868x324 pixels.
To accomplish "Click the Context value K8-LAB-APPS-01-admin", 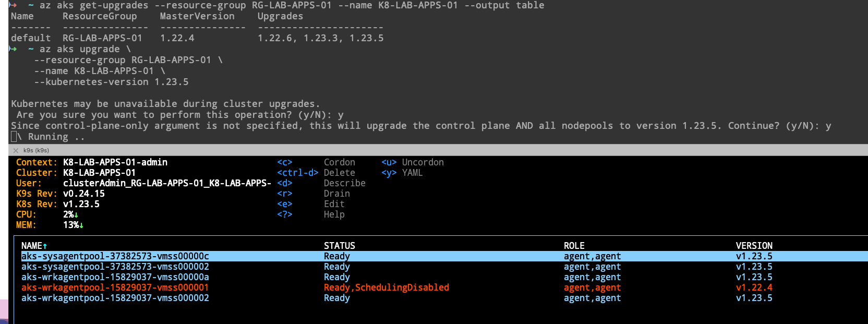I will (x=115, y=162).
